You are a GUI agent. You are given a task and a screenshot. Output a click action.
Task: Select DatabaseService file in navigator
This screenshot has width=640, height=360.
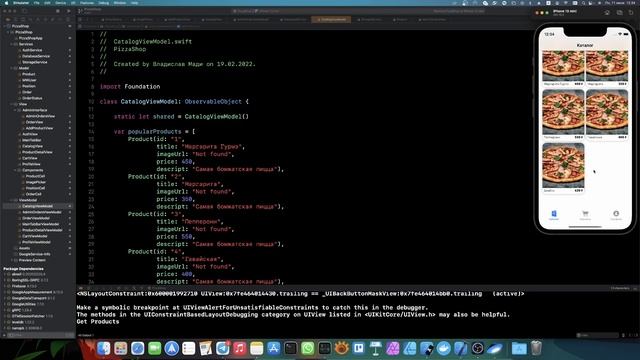[x=36, y=56]
